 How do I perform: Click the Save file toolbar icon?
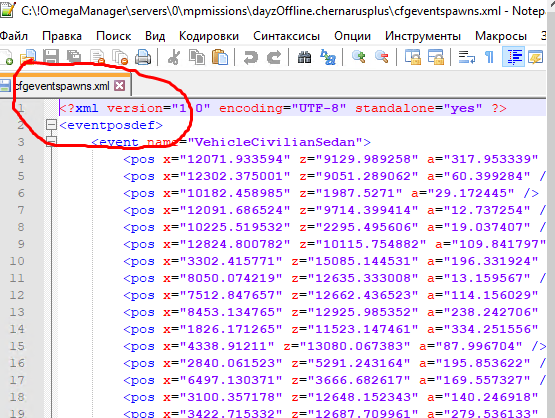[51, 57]
